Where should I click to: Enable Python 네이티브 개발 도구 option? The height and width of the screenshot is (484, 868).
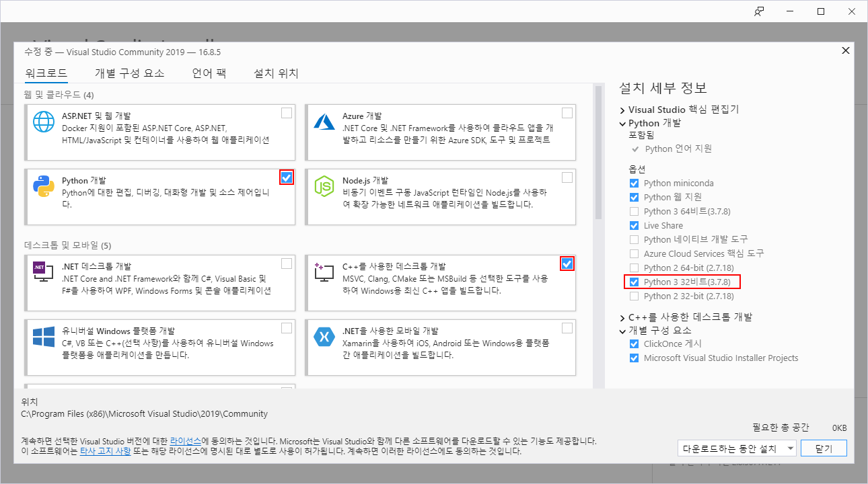pyautogui.click(x=634, y=239)
